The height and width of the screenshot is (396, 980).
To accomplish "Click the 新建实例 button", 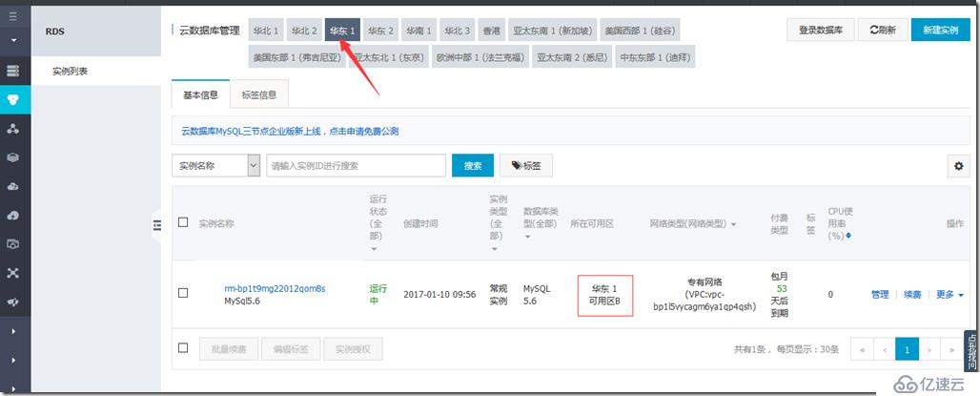I will coord(941,30).
